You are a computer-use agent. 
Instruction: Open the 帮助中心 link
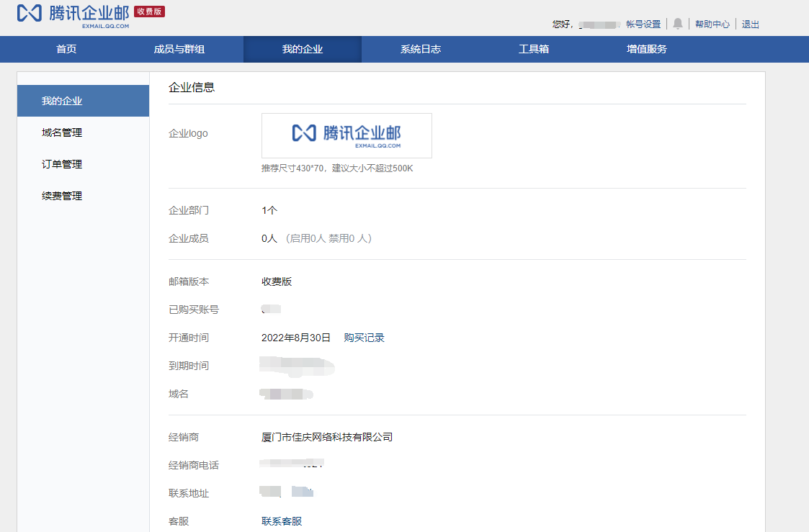coord(712,24)
